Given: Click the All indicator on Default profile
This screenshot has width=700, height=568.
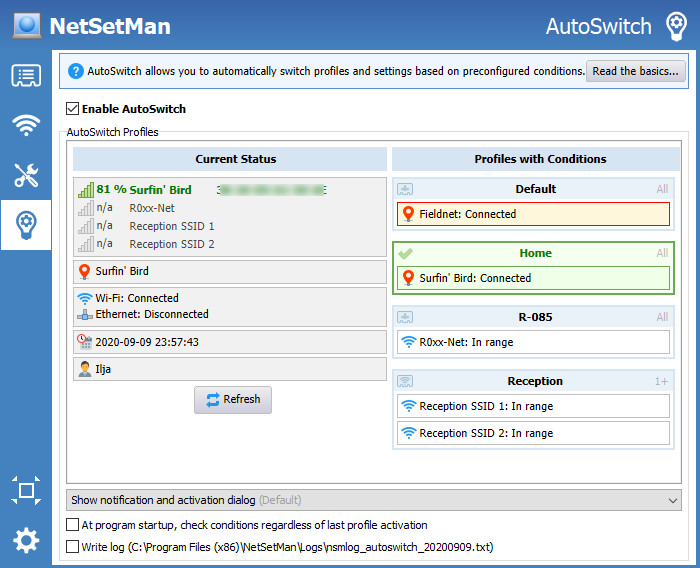Looking at the screenshot, I should 662,189.
